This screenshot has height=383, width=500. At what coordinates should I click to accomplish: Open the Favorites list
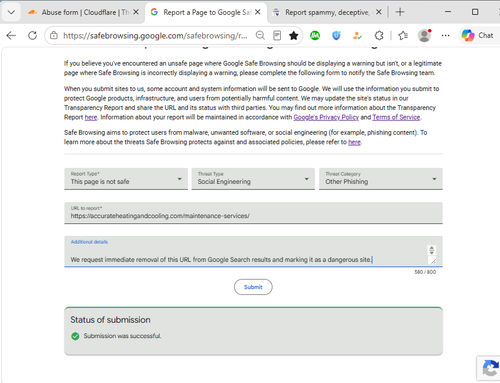403,35
